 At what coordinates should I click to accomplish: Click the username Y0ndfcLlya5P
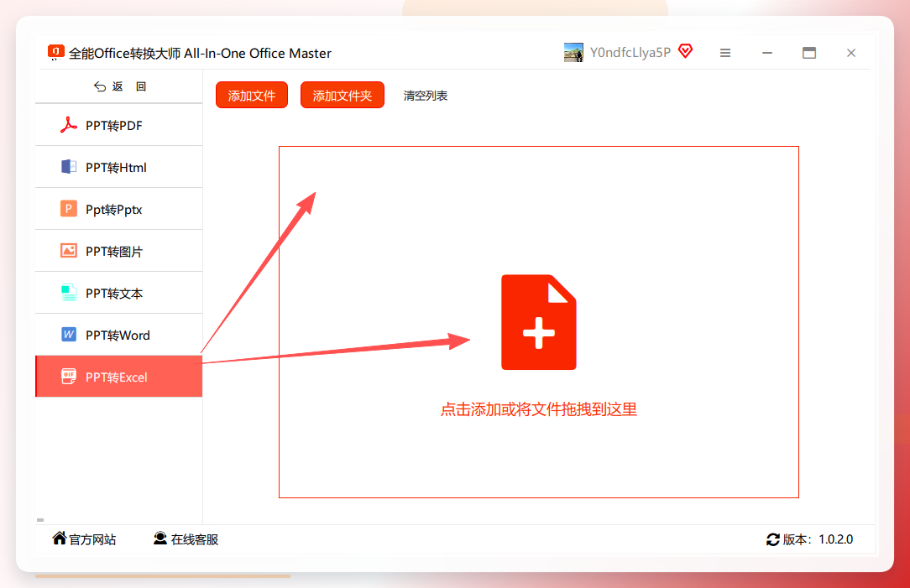coord(630,52)
